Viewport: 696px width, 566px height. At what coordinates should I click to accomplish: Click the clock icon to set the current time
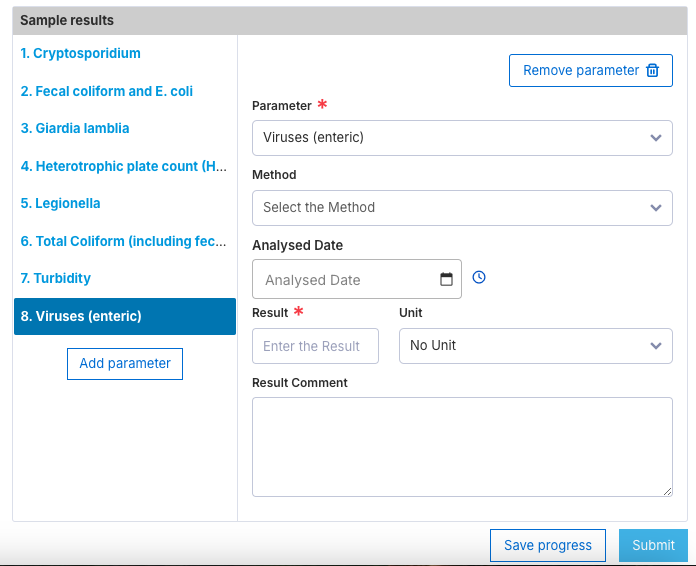[x=478, y=277]
